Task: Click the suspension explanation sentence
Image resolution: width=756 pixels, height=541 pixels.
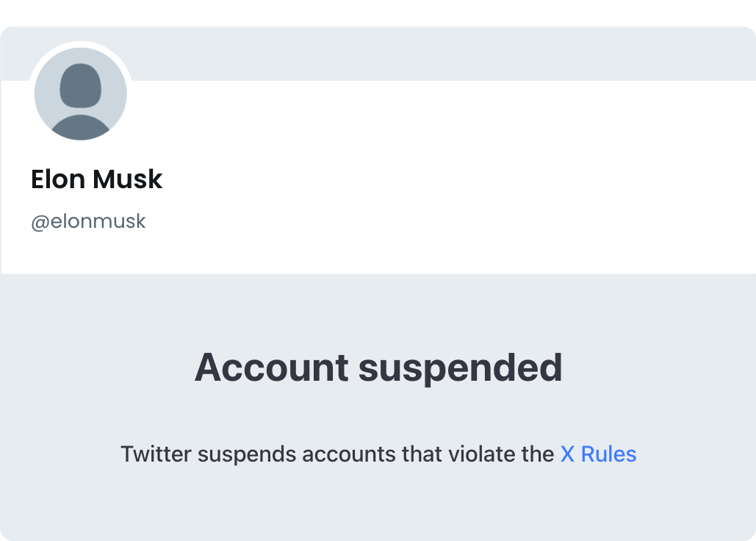Action: coord(378,454)
